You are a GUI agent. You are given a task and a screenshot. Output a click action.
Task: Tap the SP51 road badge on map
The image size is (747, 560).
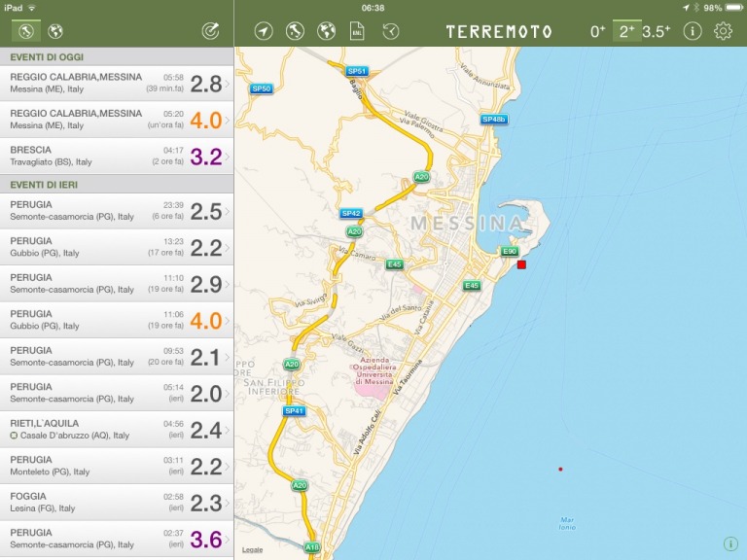[x=356, y=71]
